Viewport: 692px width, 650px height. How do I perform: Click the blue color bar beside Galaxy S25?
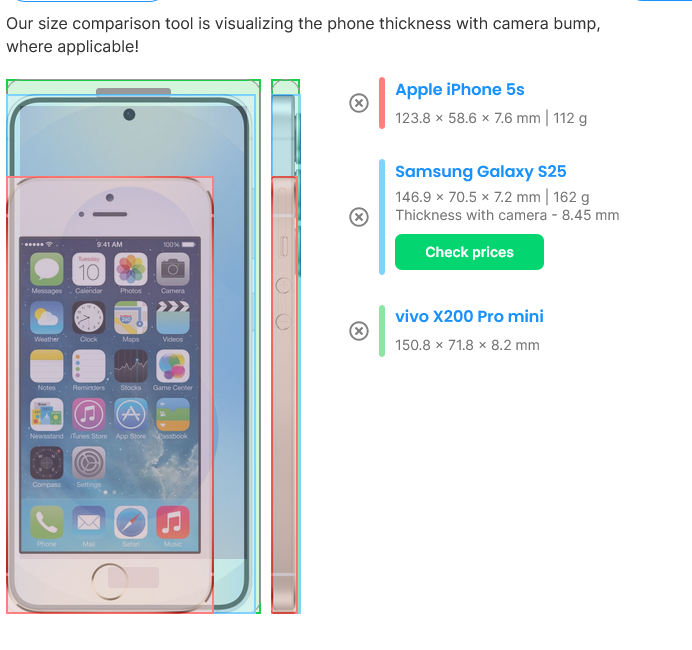(382, 217)
